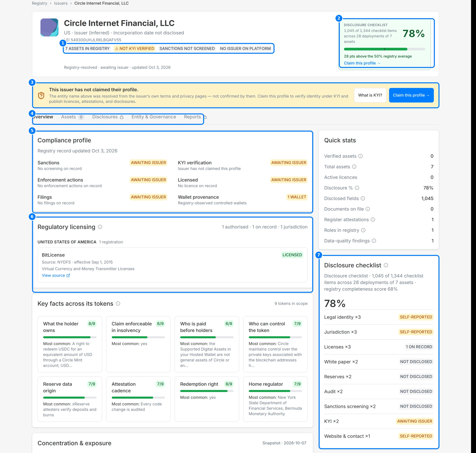This screenshot has height=453, width=476.
Task: Click the shield icon in the unclaimed banner
Action: (x=41, y=95)
